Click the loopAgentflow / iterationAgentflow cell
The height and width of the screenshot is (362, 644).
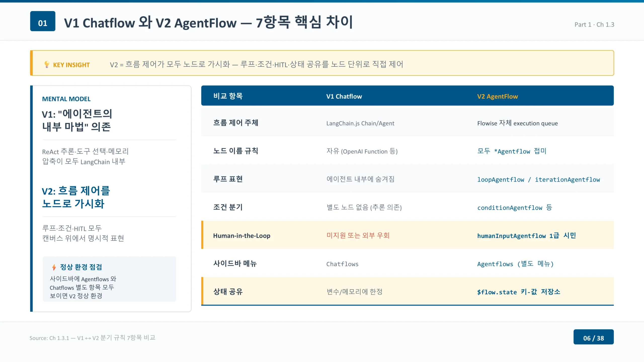pyautogui.click(x=539, y=179)
